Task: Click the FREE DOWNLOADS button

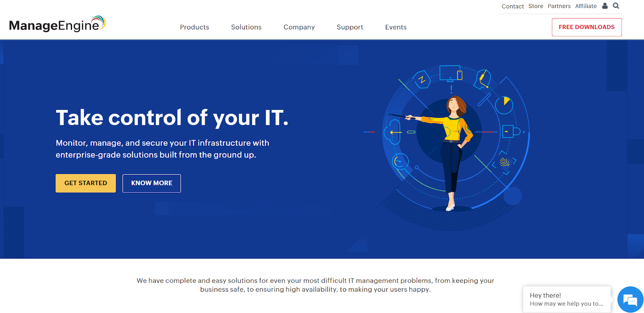Action: click(586, 27)
